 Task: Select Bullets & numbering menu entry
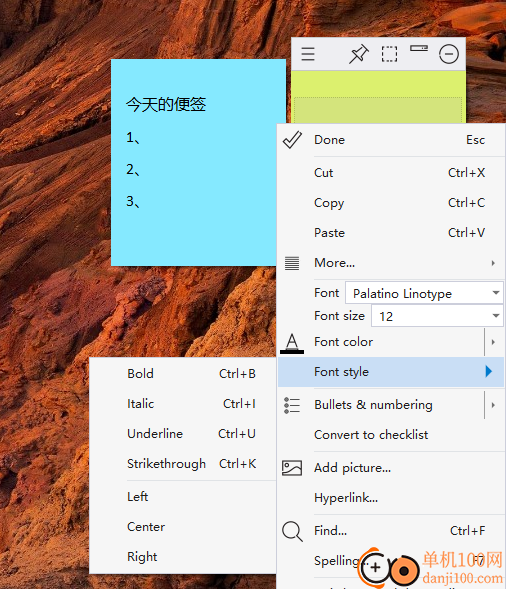381,405
